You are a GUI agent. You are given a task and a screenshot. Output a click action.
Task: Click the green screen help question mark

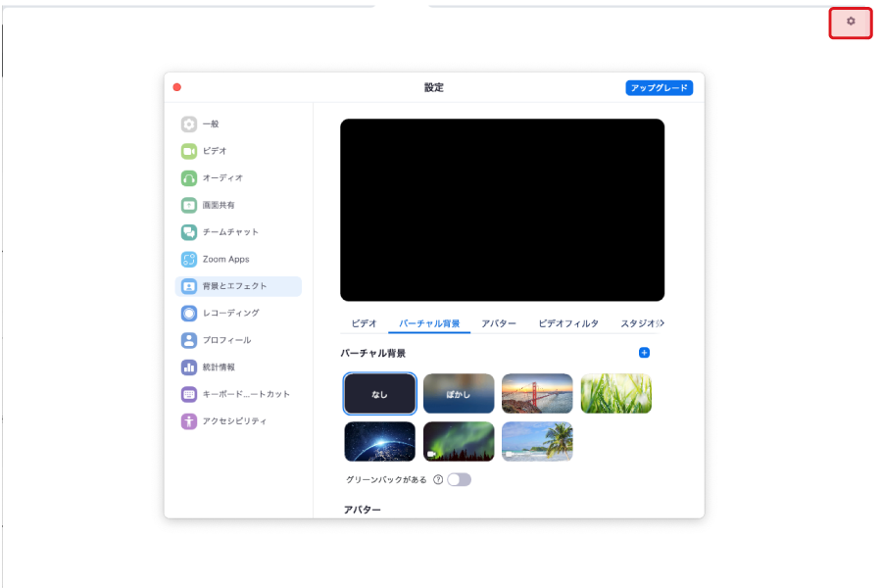(438, 480)
